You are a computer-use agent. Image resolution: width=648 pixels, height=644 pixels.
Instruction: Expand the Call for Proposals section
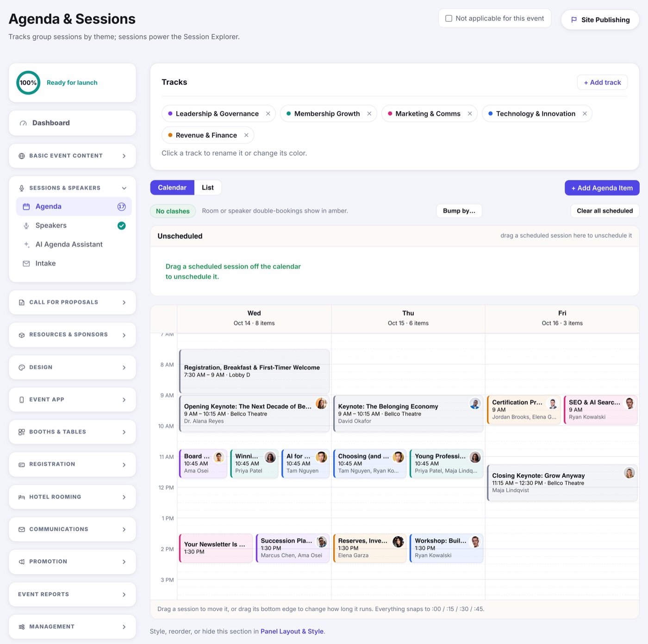click(x=124, y=302)
